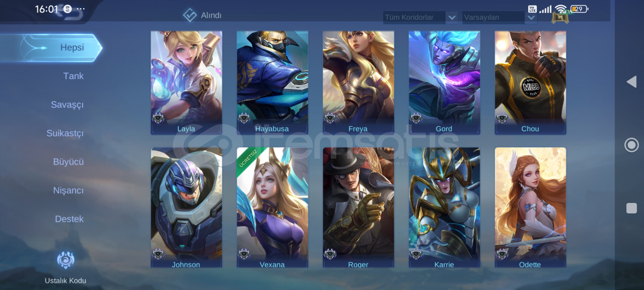The image size is (644, 290).
Task: Click the arrow beside Varsayılan
Action: 531,18
